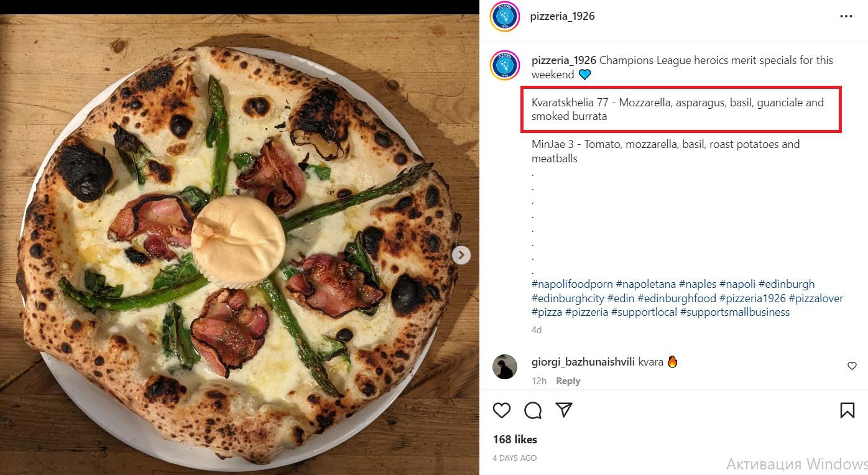868x475 pixels.
Task: Share post via paper plane icon
Action: [564, 410]
